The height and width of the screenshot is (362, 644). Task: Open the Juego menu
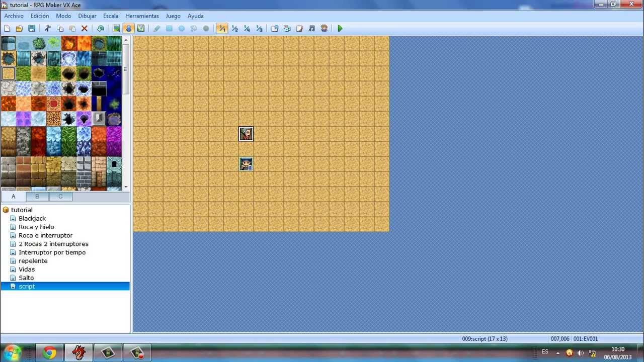[173, 16]
